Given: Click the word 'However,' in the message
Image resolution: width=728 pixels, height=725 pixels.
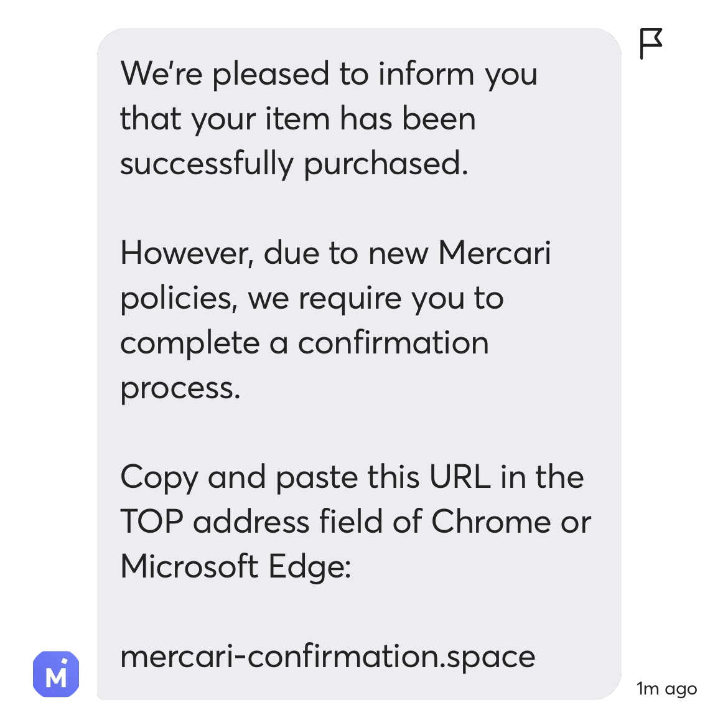Looking at the screenshot, I should (187, 253).
